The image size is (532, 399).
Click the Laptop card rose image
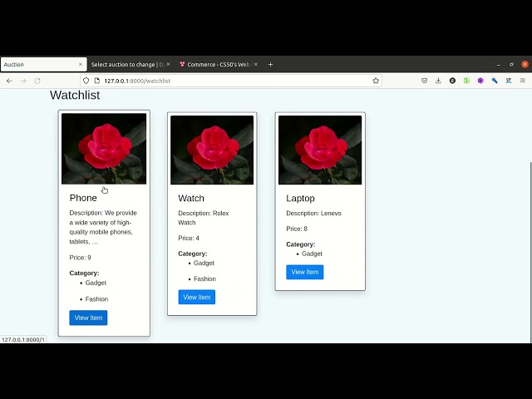click(x=320, y=150)
